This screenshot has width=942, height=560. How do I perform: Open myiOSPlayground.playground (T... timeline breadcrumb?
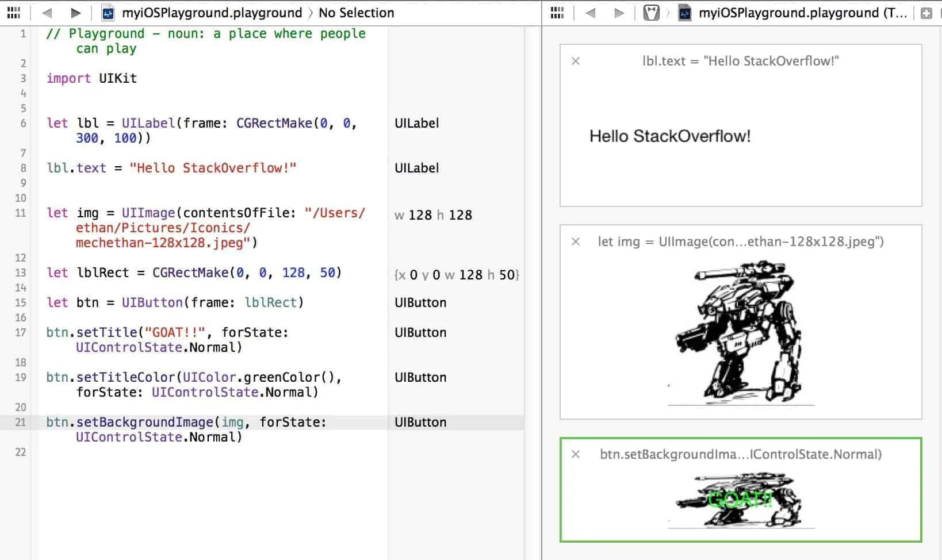pyautogui.click(x=803, y=13)
